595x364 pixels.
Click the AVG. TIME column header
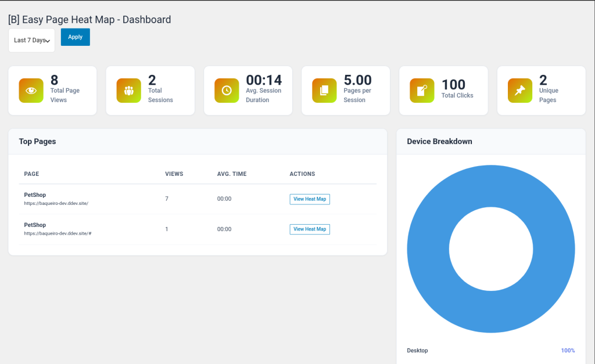pyautogui.click(x=232, y=174)
